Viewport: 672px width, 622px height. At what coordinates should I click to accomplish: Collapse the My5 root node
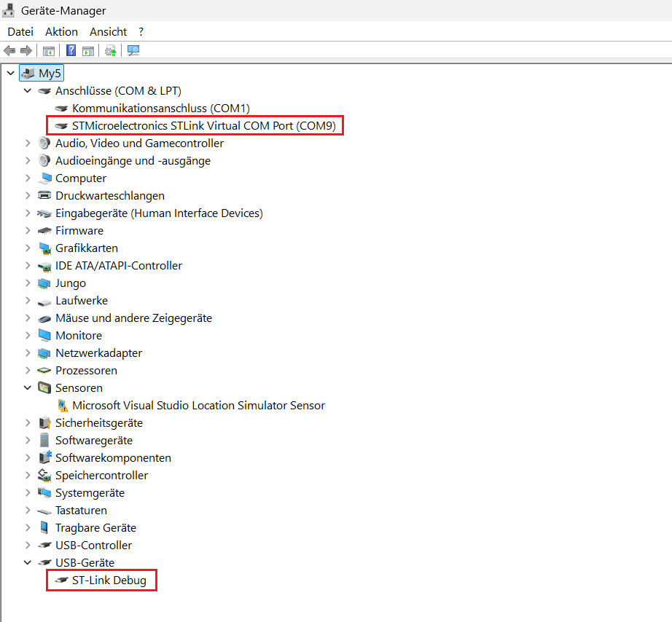coord(11,74)
